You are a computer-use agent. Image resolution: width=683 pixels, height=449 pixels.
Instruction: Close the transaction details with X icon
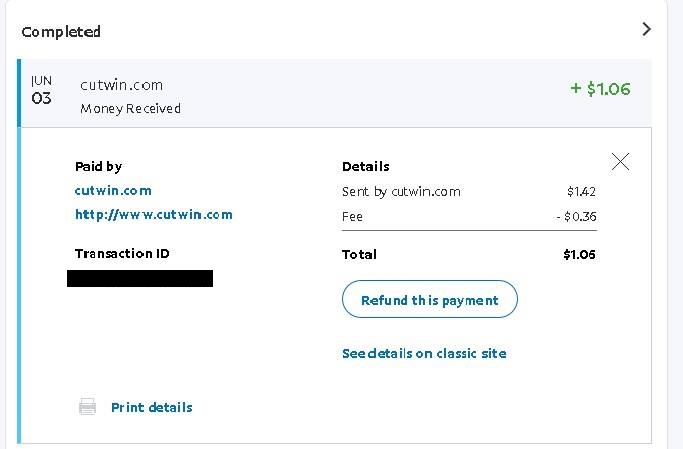(x=620, y=162)
